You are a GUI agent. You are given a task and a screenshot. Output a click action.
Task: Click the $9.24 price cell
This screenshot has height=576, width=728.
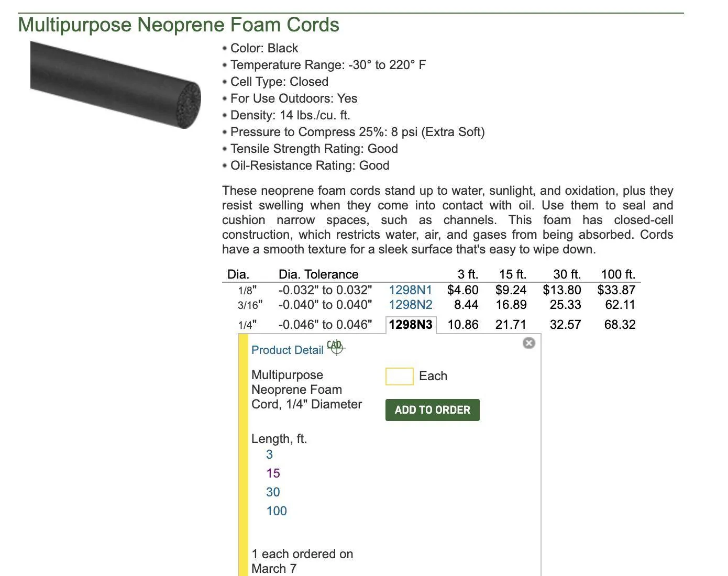[511, 290]
